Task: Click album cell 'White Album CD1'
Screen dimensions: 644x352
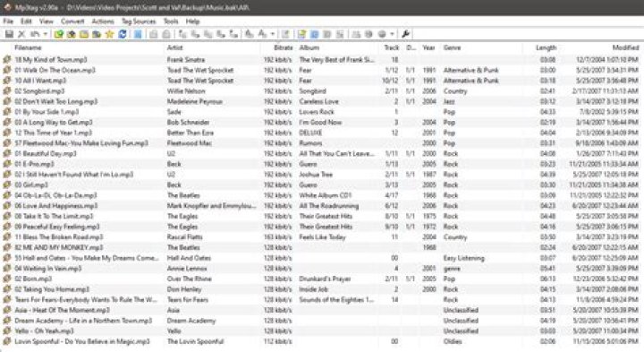Action: [x=326, y=195]
